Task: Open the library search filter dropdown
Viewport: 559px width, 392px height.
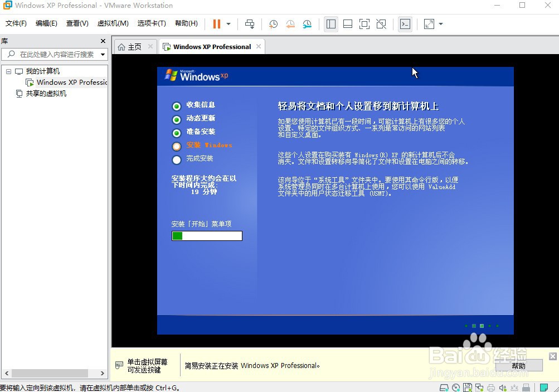Action: (x=103, y=55)
